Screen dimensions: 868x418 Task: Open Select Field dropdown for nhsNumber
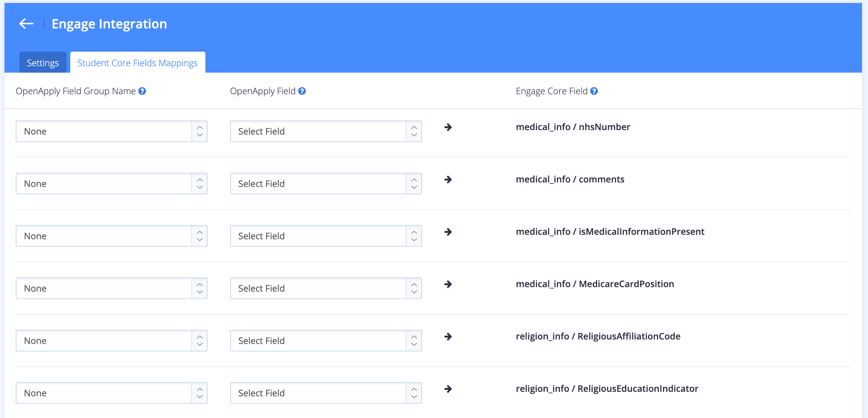coord(326,131)
